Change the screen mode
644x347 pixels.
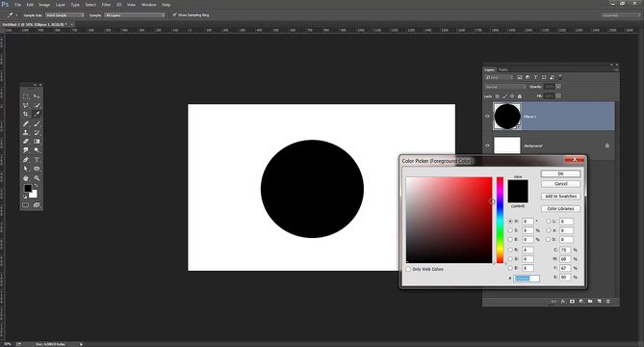[x=37, y=204]
